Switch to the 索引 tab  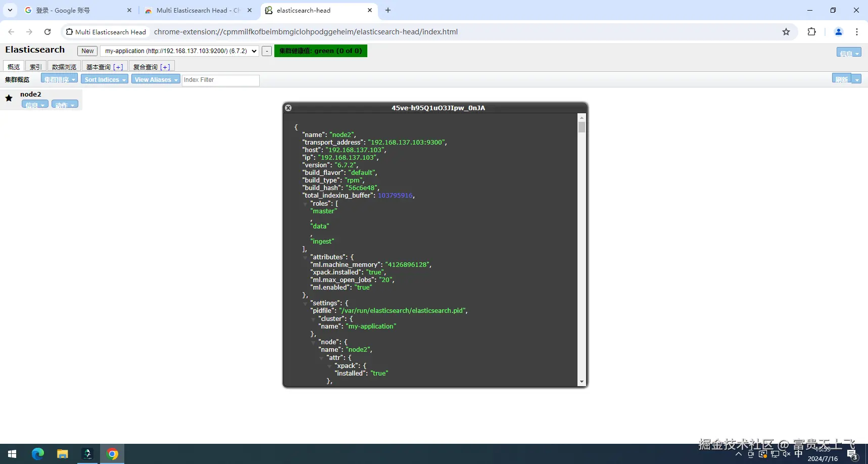pos(35,67)
